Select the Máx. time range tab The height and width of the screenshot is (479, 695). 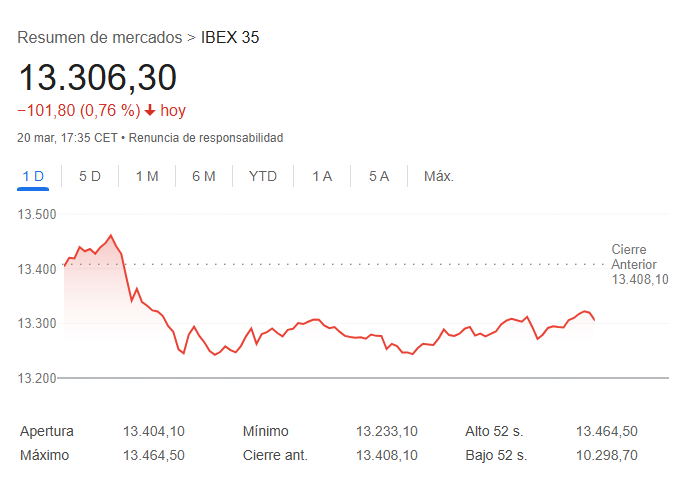[439, 176]
